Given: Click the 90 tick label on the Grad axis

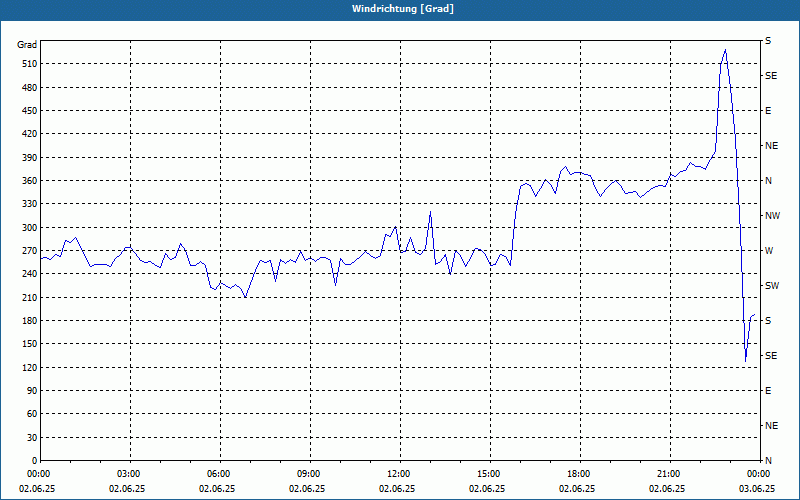Looking at the screenshot, I should 32,391.
